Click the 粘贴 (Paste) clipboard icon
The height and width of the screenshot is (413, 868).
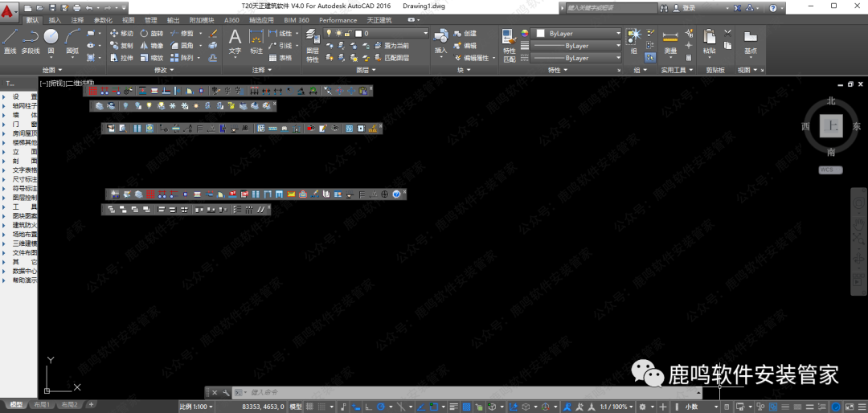[709, 40]
